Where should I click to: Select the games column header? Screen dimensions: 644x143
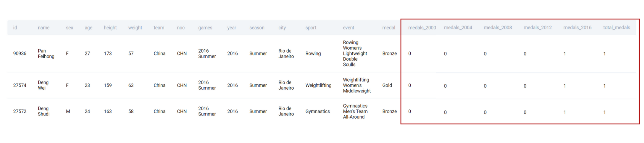[205, 28]
